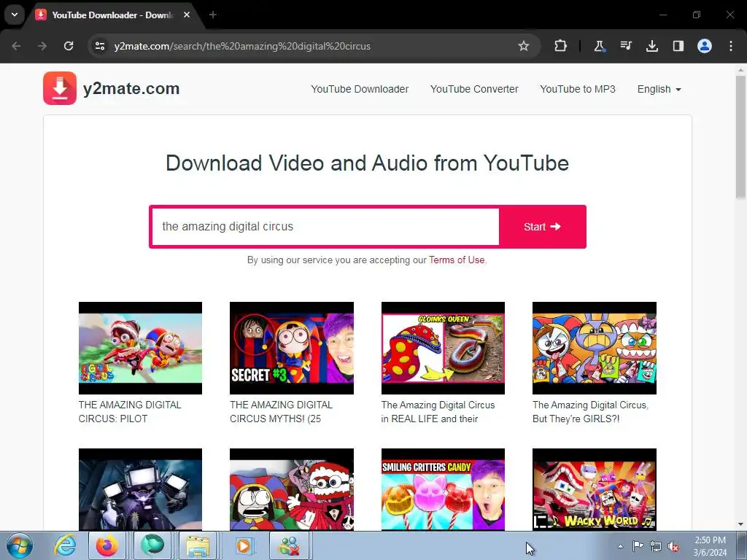Viewport: 747px width, 560px height.
Task: Open the Smiling Critters Candy thumbnail
Action: pyautogui.click(x=443, y=489)
